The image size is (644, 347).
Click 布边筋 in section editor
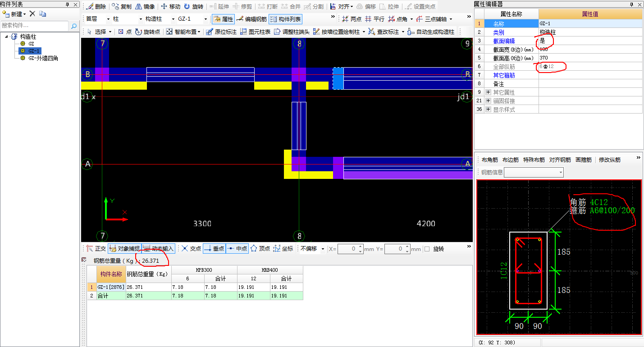(510, 160)
